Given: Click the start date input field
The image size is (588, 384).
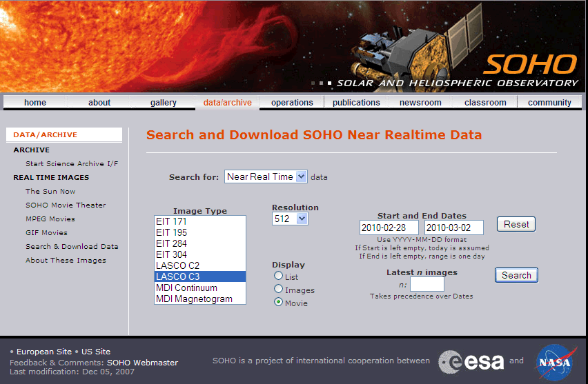Looking at the screenshot, I should point(389,228).
